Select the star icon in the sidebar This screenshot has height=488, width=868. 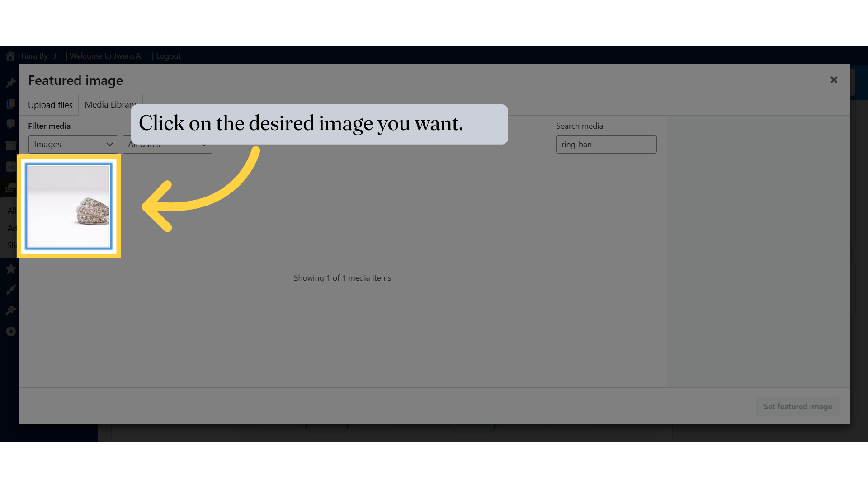(x=10, y=269)
